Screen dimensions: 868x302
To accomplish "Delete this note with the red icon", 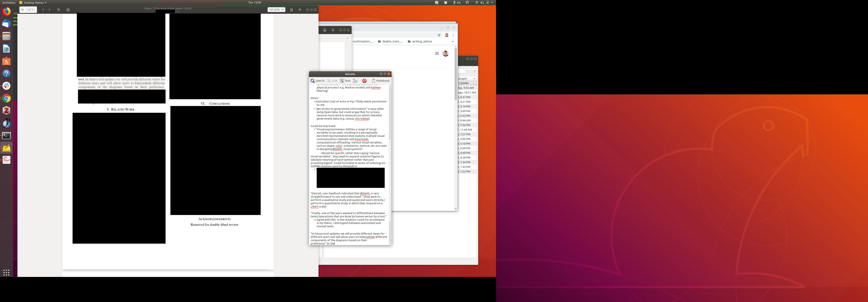I will point(364,81).
